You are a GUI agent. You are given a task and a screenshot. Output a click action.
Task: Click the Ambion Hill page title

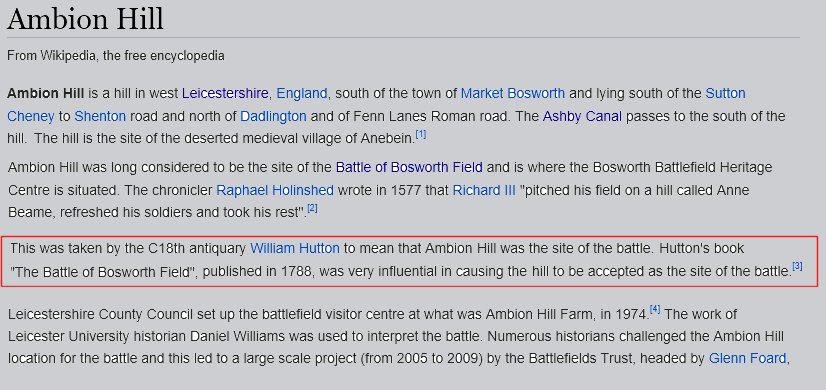tap(85, 20)
